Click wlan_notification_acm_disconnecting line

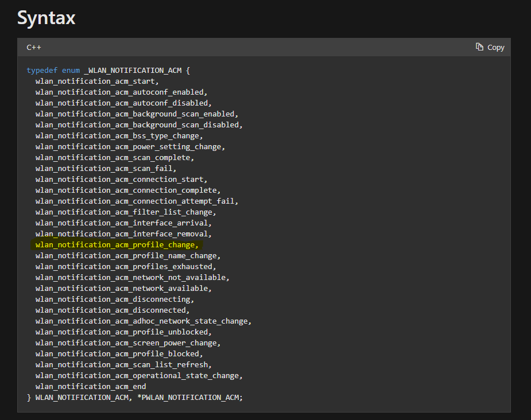(115, 299)
